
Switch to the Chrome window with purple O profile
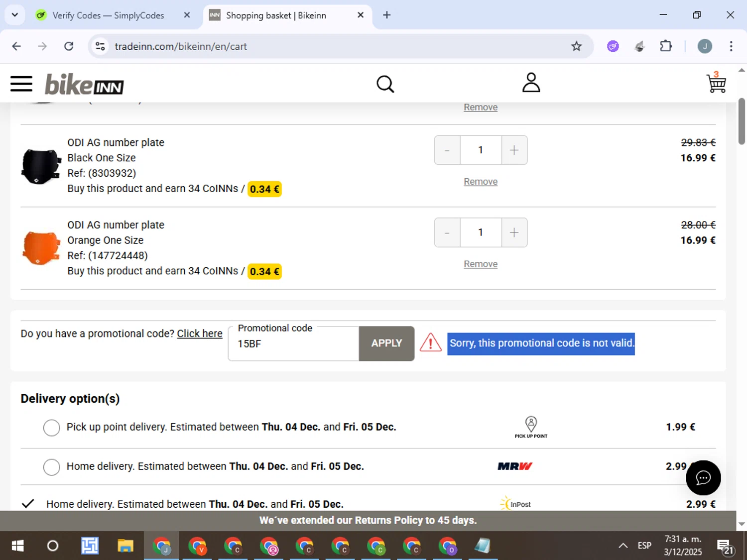click(448, 546)
